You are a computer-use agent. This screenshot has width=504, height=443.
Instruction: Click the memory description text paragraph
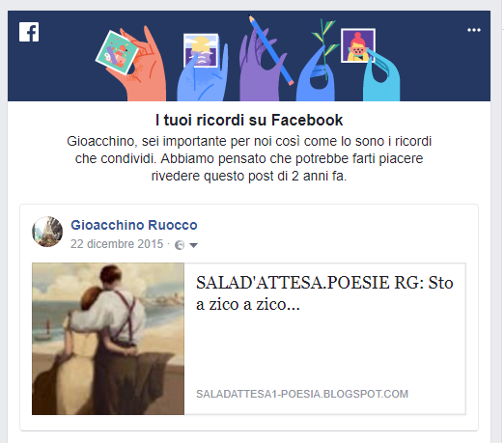[x=249, y=158]
